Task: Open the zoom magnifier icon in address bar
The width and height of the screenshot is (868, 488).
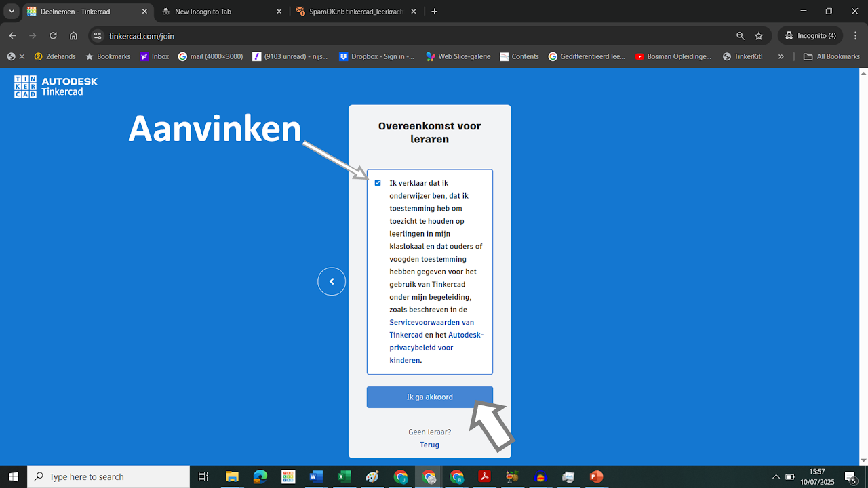Action: [x=741, y=35]
